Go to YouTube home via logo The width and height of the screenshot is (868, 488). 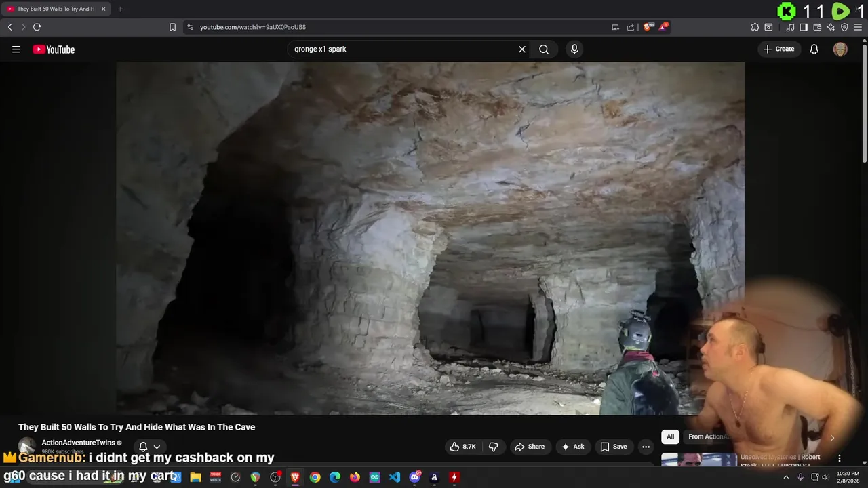click(54, 49)
